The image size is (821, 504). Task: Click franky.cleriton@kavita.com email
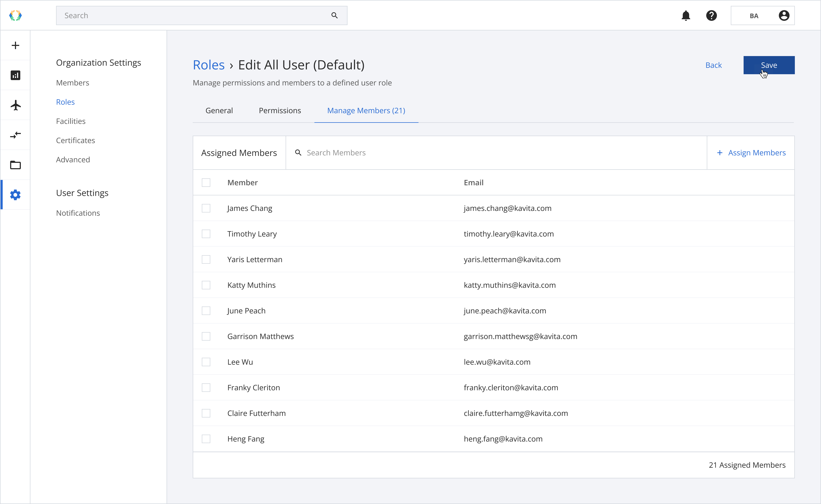(511, 388)
